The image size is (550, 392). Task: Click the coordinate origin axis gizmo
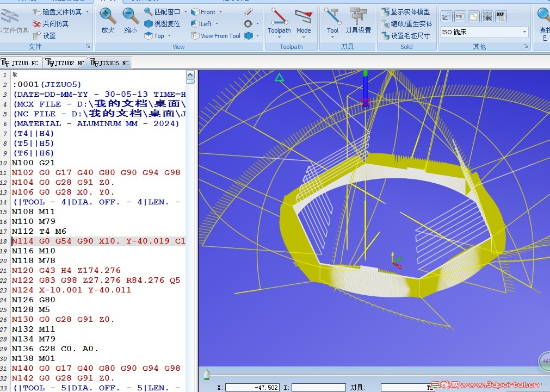click(x=395, y=260)
